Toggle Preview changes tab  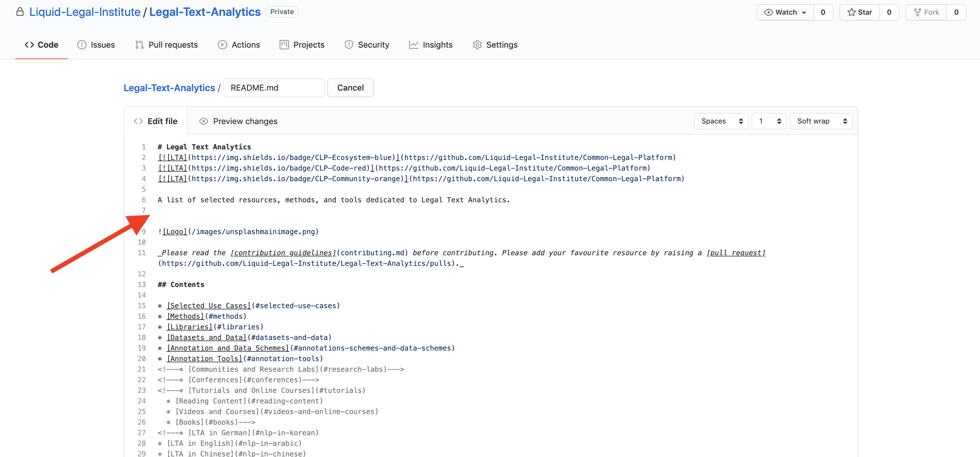[239, 121]
